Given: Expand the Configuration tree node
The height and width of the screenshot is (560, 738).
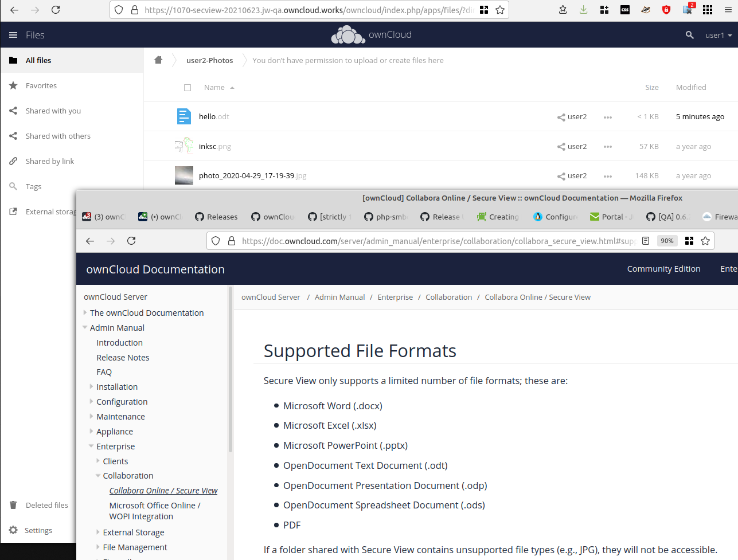Looking at the screenshot, I should tap(91, 401).
